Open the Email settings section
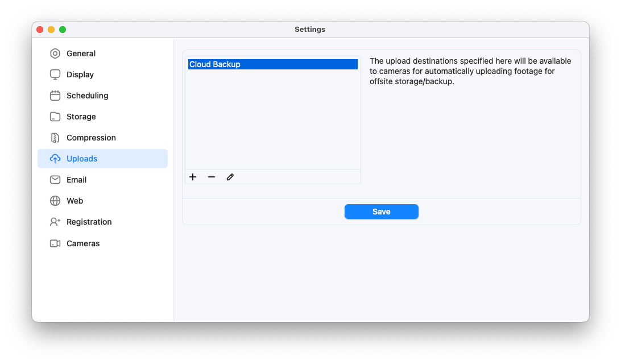This screenshot has height=364, width=621. click(x=76, y=180)
